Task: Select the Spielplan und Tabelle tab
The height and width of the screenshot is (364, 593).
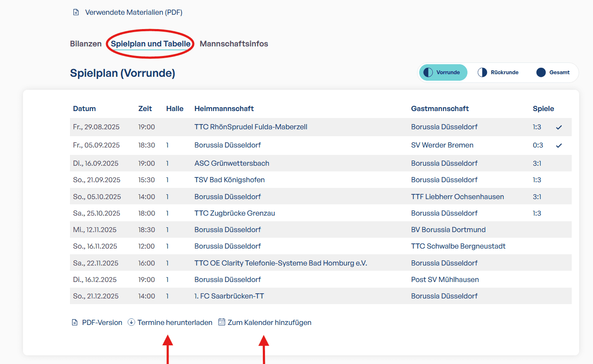Action: click(x=150, y=44)
